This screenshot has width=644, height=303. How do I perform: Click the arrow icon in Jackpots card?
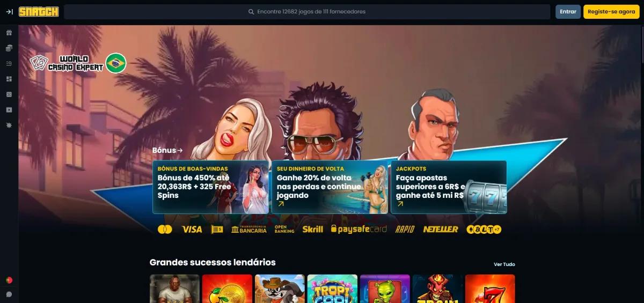[400, 204]
